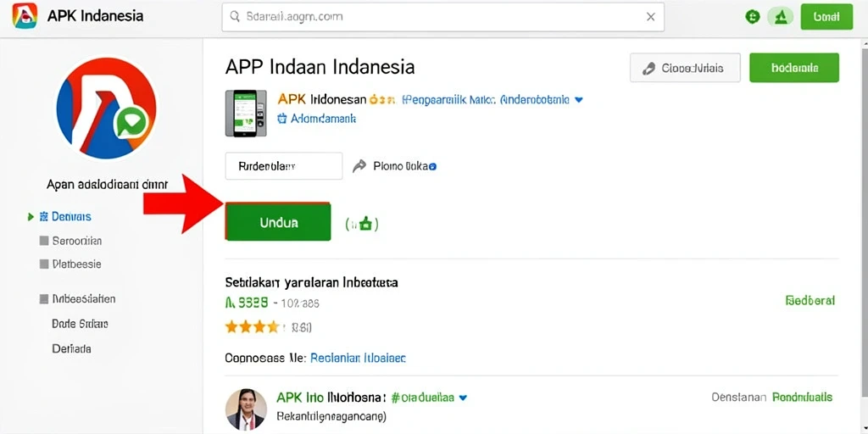Select the Dlatbeesie sidebar item
Image resolution: width=868 pixels, height=434 pixels.
(76, 264)
